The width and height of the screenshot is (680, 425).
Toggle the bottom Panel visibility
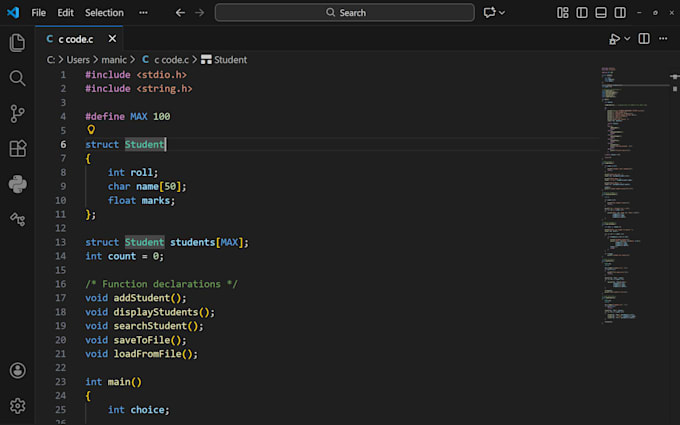coord(601,13)
